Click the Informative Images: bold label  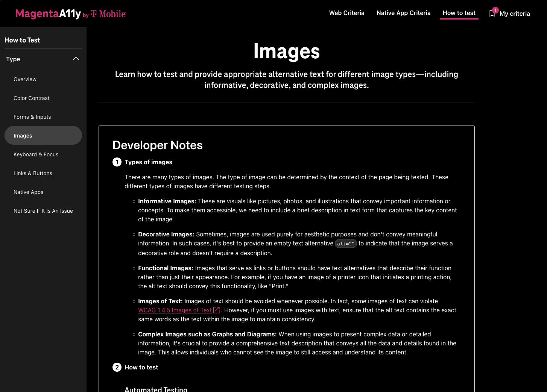[167, 201]
